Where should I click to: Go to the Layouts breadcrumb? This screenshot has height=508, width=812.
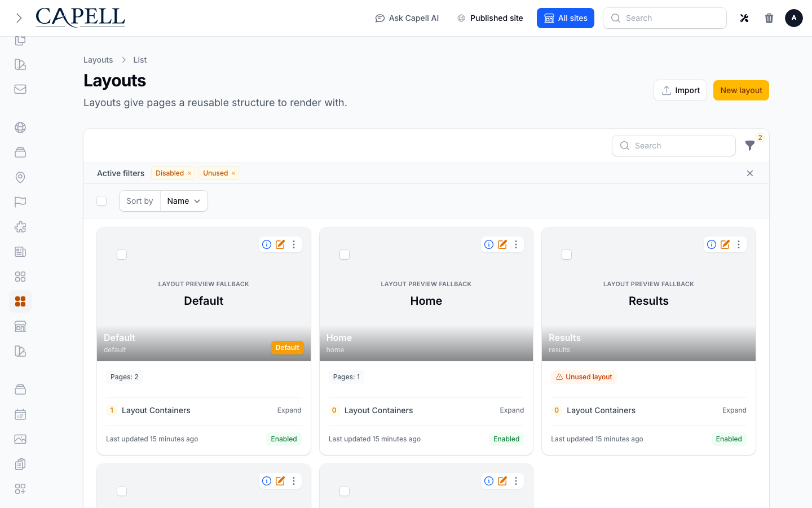(98, 60)
